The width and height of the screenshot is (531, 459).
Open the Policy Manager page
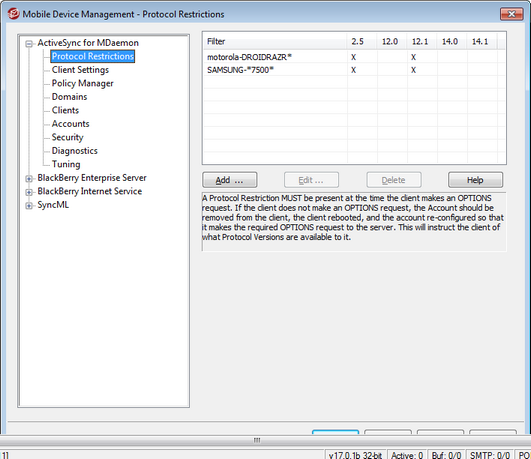[83, 83]
